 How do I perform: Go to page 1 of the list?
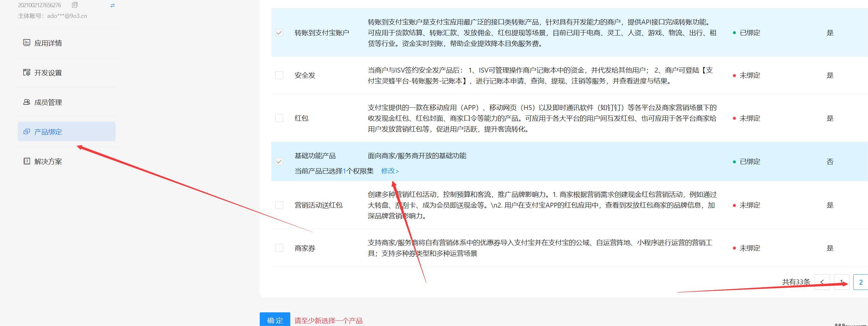tap(841, 282)
